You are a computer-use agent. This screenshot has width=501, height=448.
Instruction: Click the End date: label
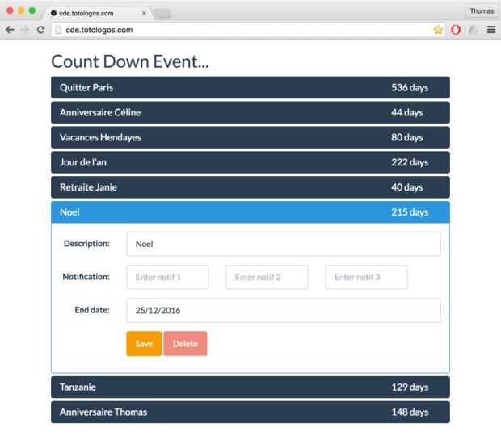pyautogui.click(x=92, y=310)
